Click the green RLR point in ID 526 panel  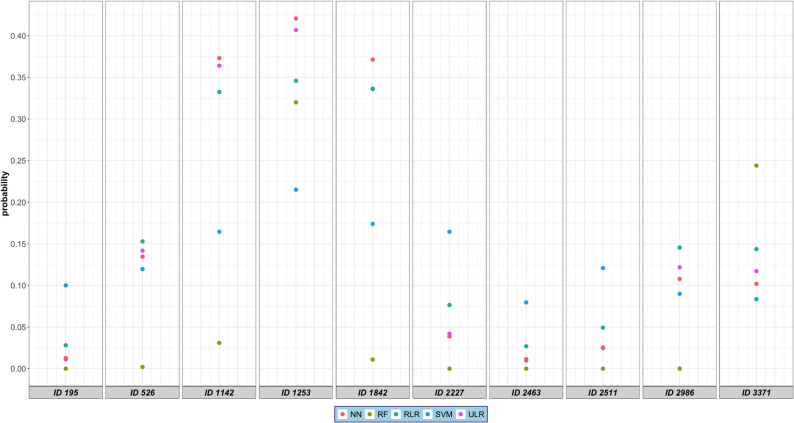142,242
